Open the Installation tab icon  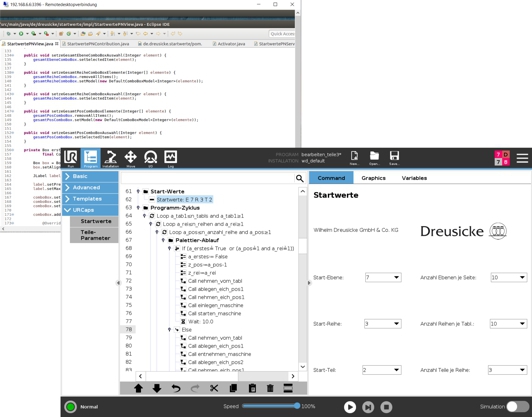[111, 158]
